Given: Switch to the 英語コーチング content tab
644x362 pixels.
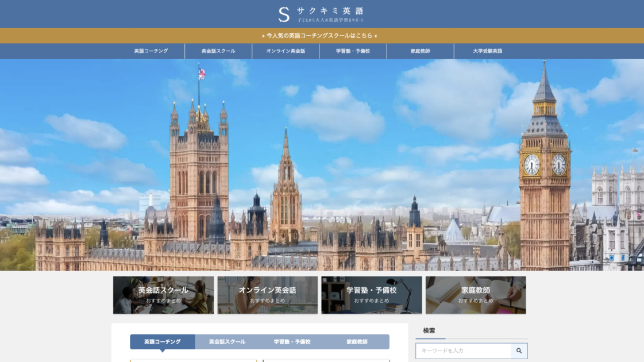Looking at the screenshot, I should click(162, 342).
